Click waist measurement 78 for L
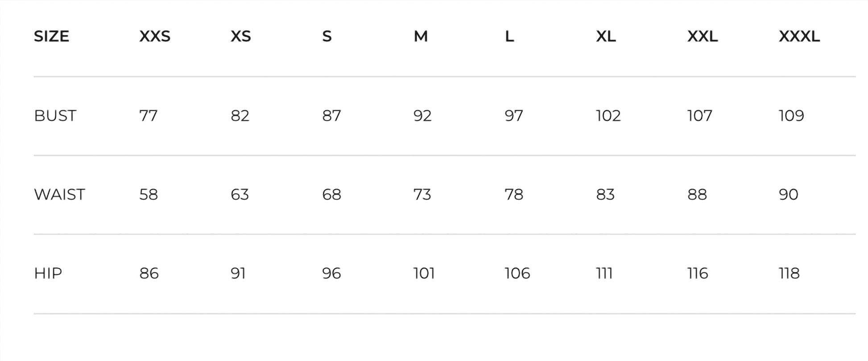Viewport: 868px width, 361px height. pos(513,195)
